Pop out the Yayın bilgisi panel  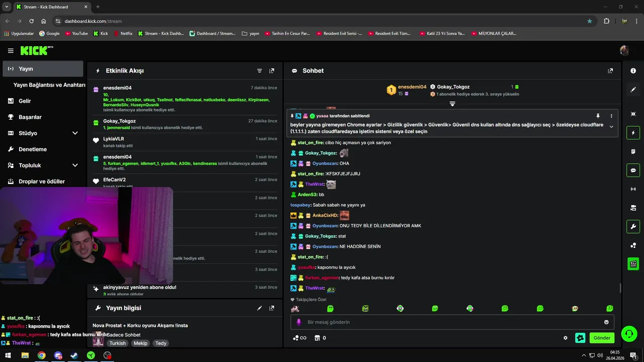pyautogui.click(x=272, y=308)
